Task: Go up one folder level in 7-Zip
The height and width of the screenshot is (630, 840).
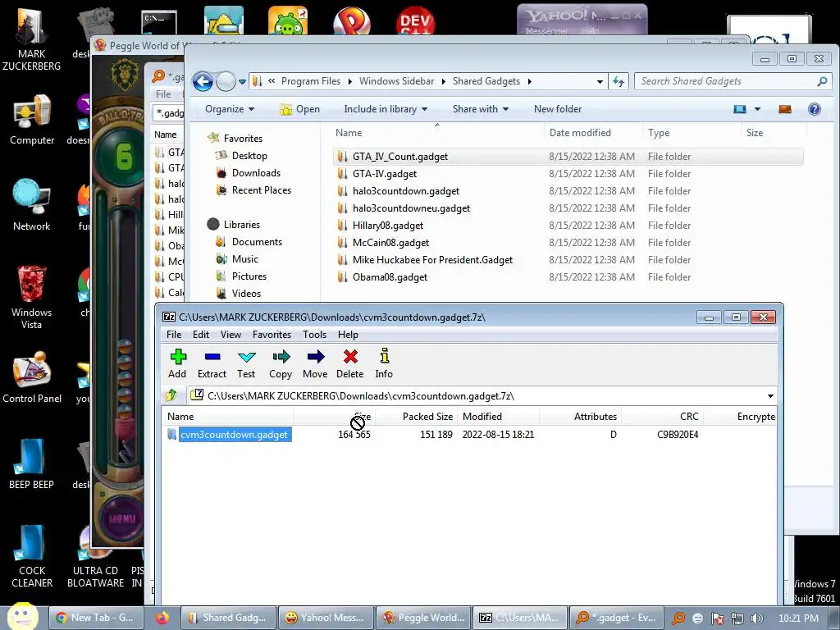Action: (171, 396)
